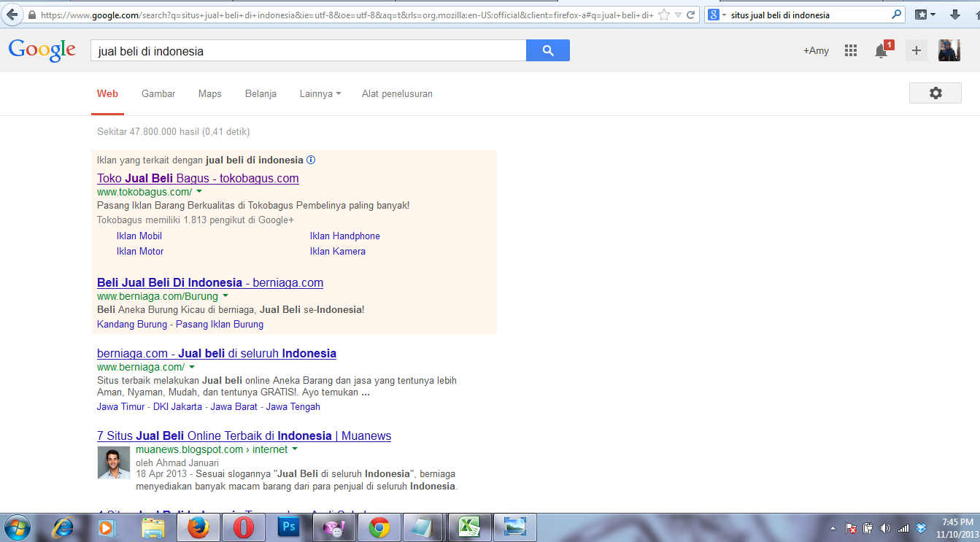Switch to Excel in the taskbar
This screenshot has height=542, width=980.
(x=469, y=527)
